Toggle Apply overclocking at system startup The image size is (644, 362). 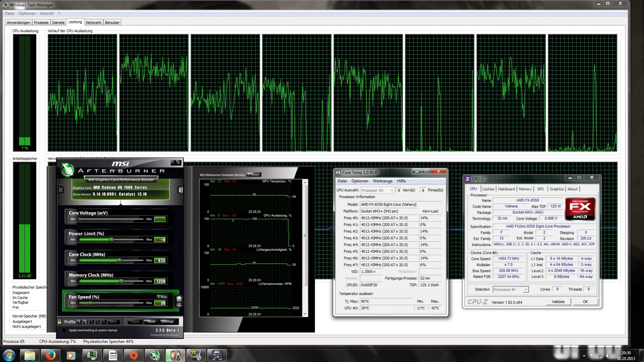(x=64, y=330)
